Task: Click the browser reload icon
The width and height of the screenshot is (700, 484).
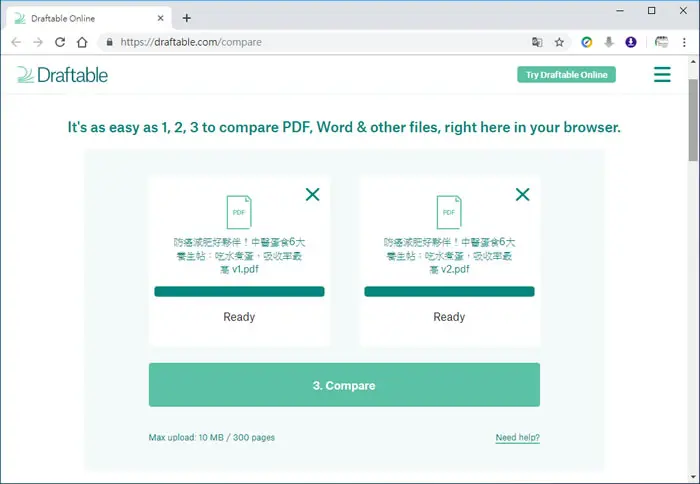Action: click(x=60, y=42)
